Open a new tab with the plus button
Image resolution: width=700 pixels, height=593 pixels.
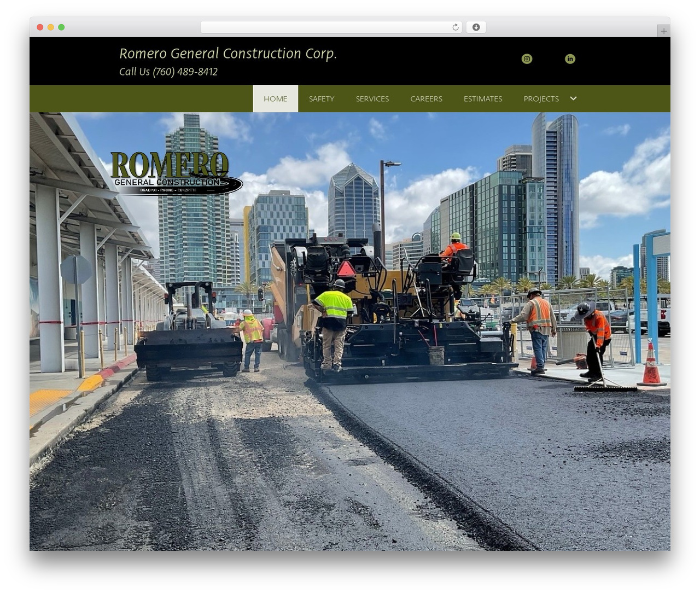[663, 31]
